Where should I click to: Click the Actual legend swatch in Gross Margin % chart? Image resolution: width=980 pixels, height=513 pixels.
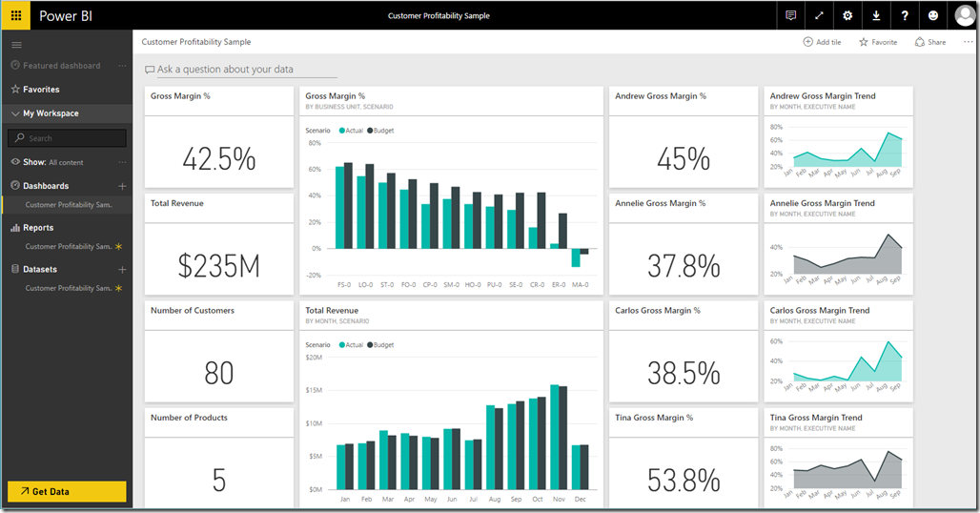(342, 131)
